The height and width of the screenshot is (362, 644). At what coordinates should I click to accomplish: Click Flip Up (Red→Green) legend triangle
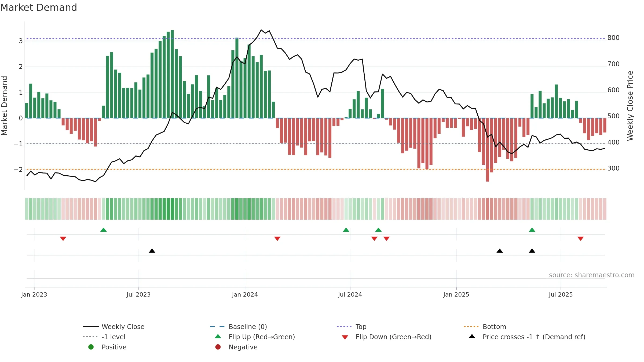pos(218,336)
